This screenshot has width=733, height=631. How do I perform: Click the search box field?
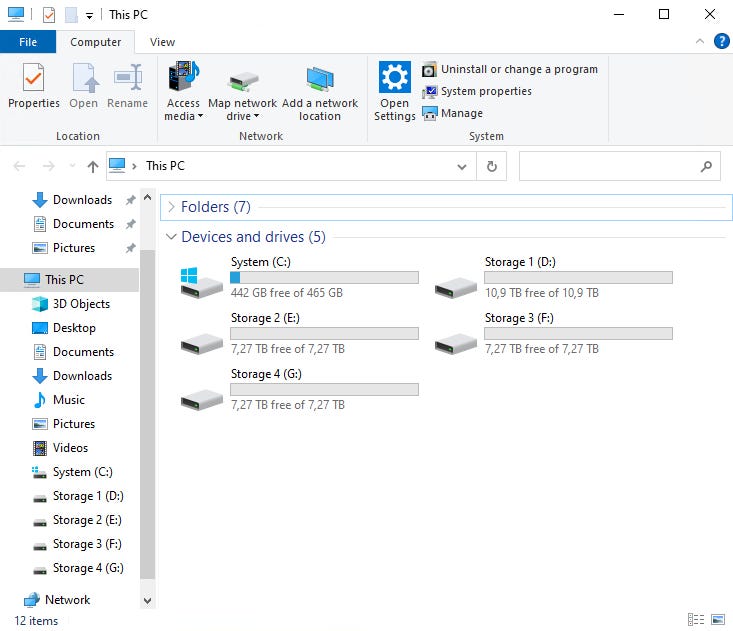coord(608,166)
